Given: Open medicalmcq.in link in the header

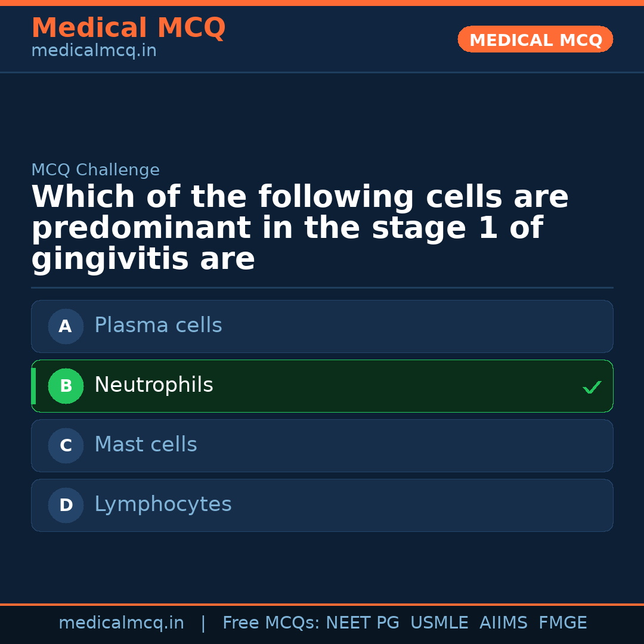Looking at the screenshot, I should [x=94, y=50].
